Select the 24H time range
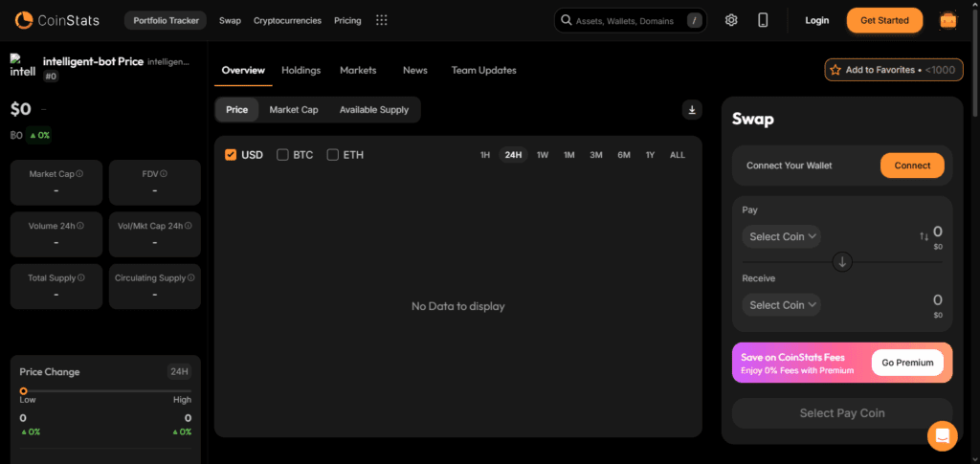 tap(513, 155)
